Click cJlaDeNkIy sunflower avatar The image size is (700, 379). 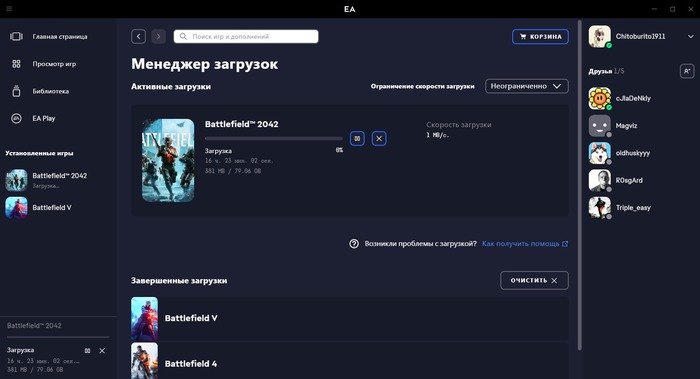[600, 98]
